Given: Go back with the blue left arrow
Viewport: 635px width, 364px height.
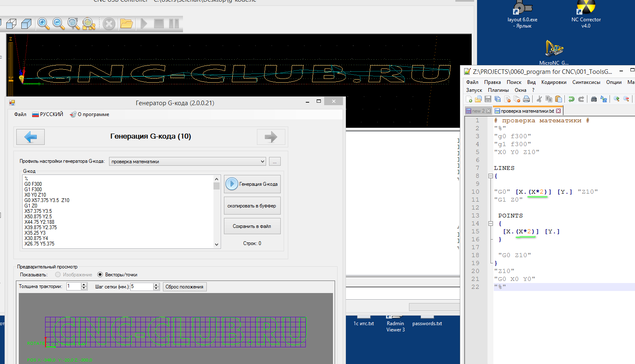Looking at the screenshot, I should [30, 137].
